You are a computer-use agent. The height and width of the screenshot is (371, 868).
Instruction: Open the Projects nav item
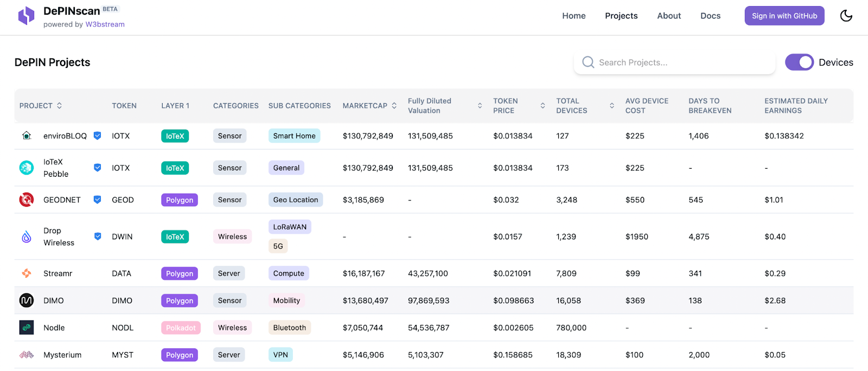[x=621, y=16]
